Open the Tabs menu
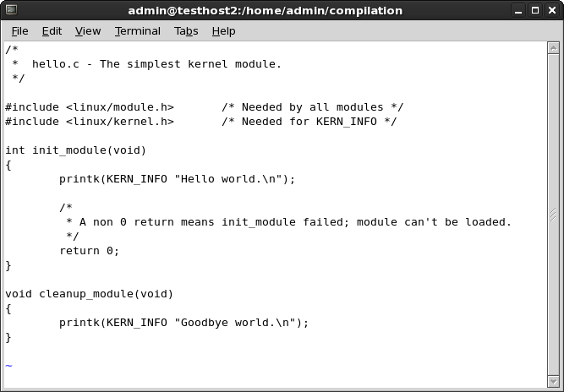The image size is (564, 392). [186, 31]
